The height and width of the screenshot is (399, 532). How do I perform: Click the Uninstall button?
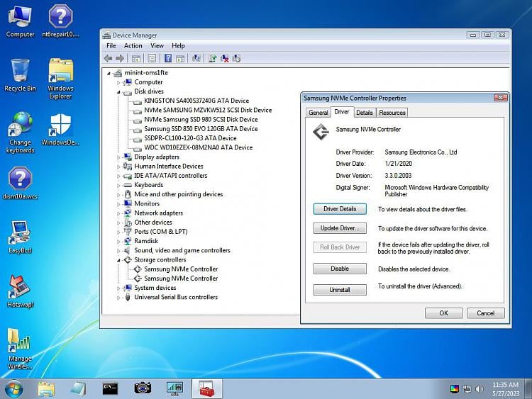point(340,290)
